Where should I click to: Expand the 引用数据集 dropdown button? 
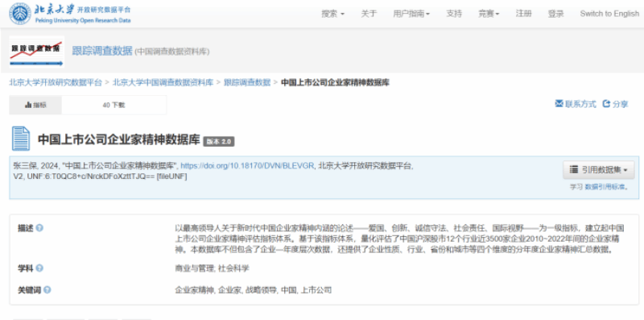(598, 170)
